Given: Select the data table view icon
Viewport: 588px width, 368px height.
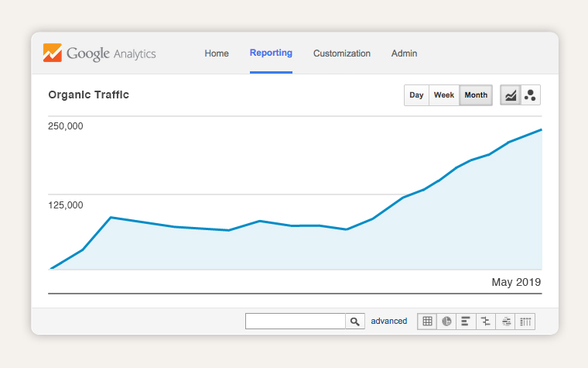Looking at the screenshot, I should (x=427, y=322).
